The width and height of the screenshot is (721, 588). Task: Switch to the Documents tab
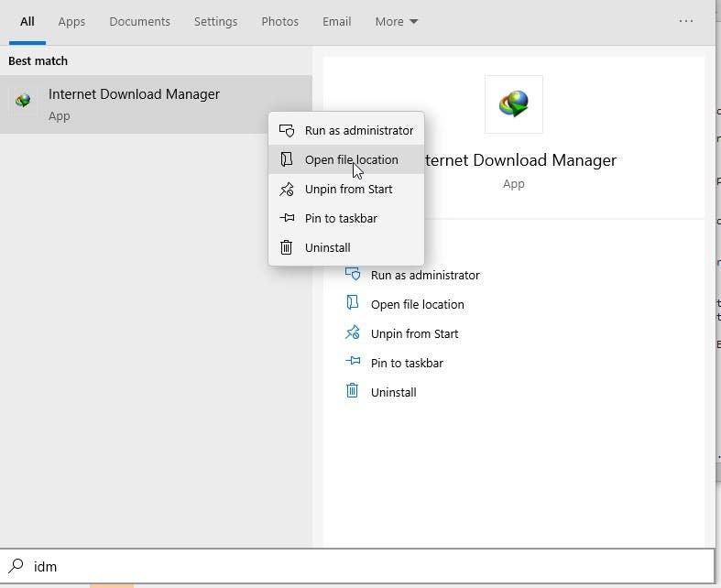[x=139, y=21]
